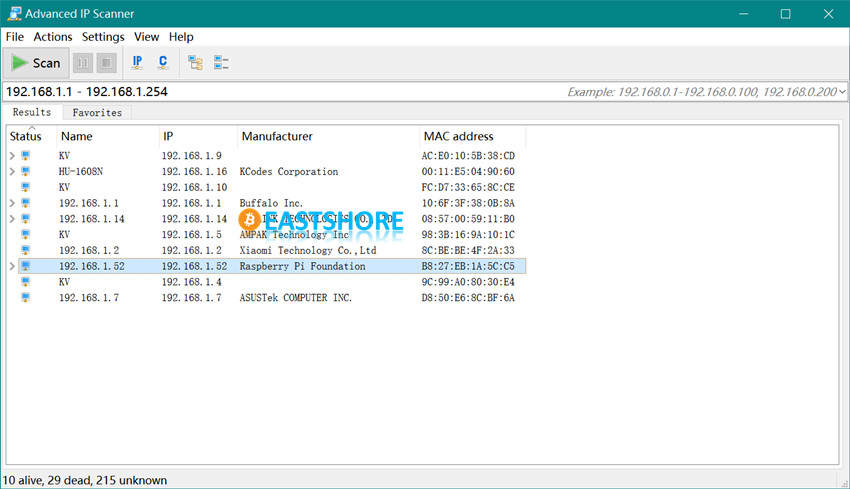The image size is (850, 489).
Task: Click the computer icon for 192.168.1.14 row
Action: pos(25,218)
